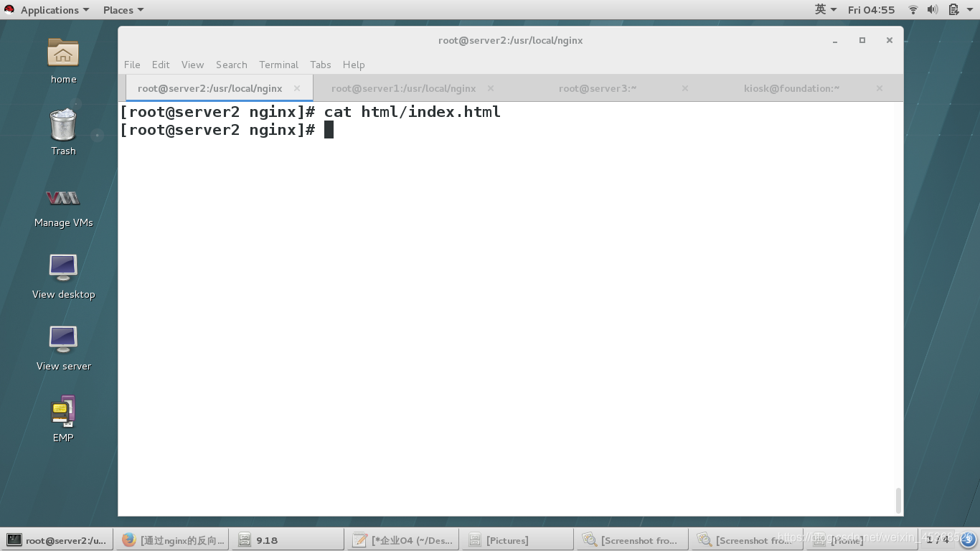The image size is (980, 551).
Task: Click the volume icon in the top panel
Action: [933, 9]
